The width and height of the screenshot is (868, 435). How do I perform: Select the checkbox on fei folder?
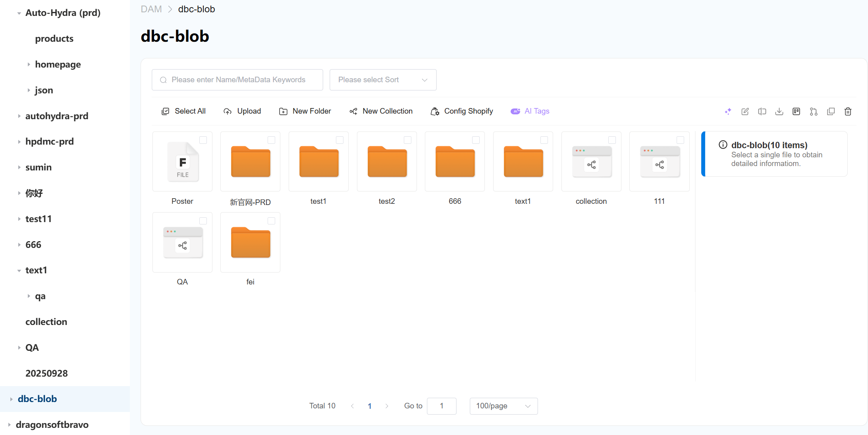coord(271,221)
